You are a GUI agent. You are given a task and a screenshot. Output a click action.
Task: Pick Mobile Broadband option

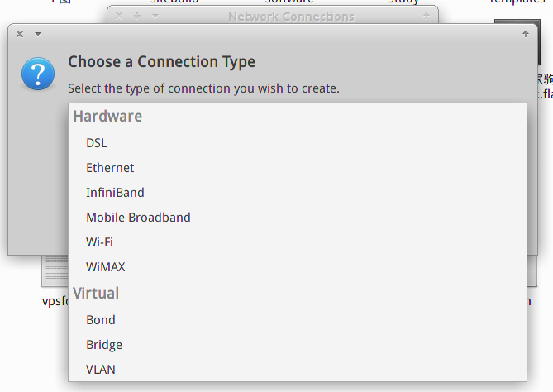tap(138, 217)
